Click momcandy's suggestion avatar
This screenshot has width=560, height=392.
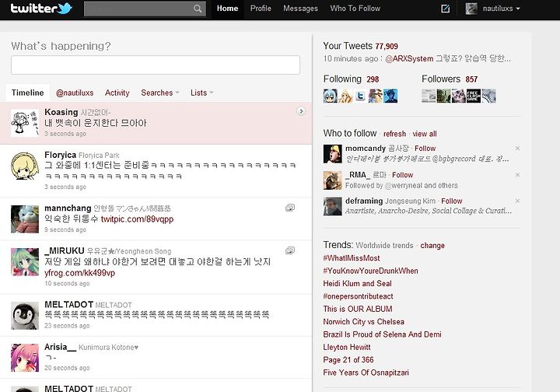pyautogui.click(x=333, y=154)
